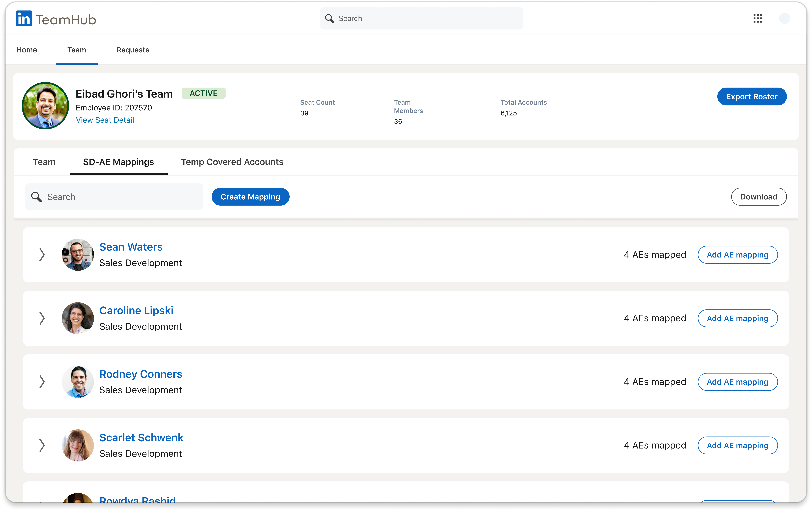Add AE mapping for Scarlet Schwenk
The height and width of the screenshot is (511, 812).
738,445
